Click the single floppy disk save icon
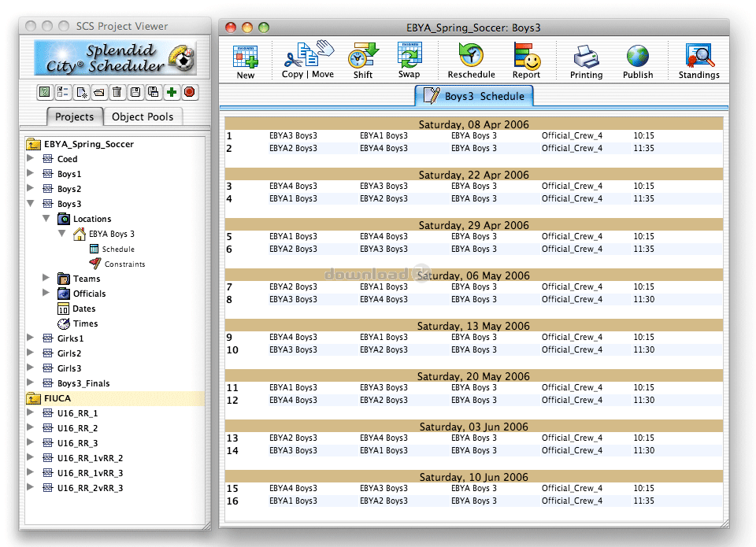Viewport: 756px width, 547px height. pyautogui.click(x=135, y=92)
